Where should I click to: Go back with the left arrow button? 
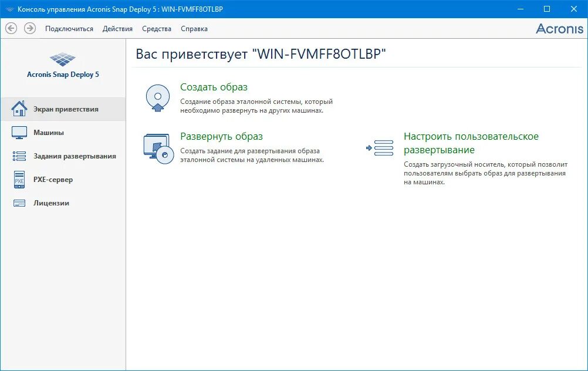pos(11,28)
